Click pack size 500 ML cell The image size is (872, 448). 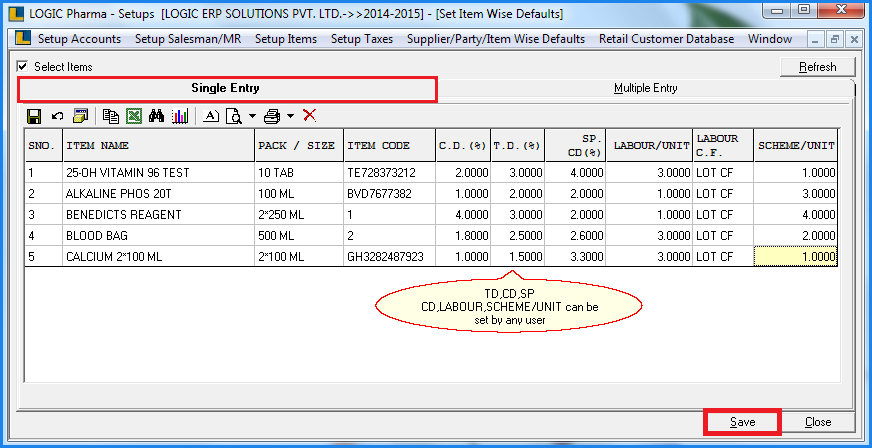coord(299,236)
